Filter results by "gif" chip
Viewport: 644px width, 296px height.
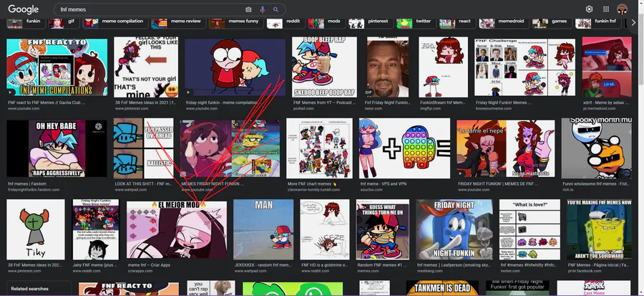pos(63,22)
